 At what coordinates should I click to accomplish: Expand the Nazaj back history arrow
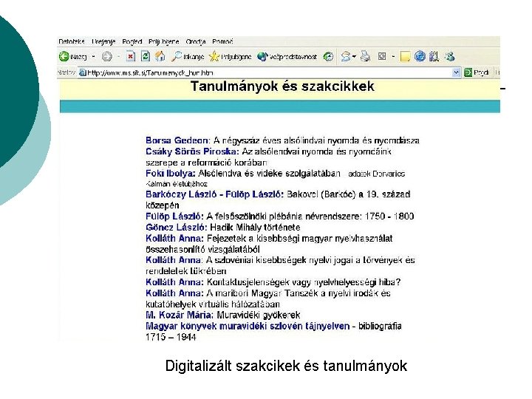click(x=93, y=56)
